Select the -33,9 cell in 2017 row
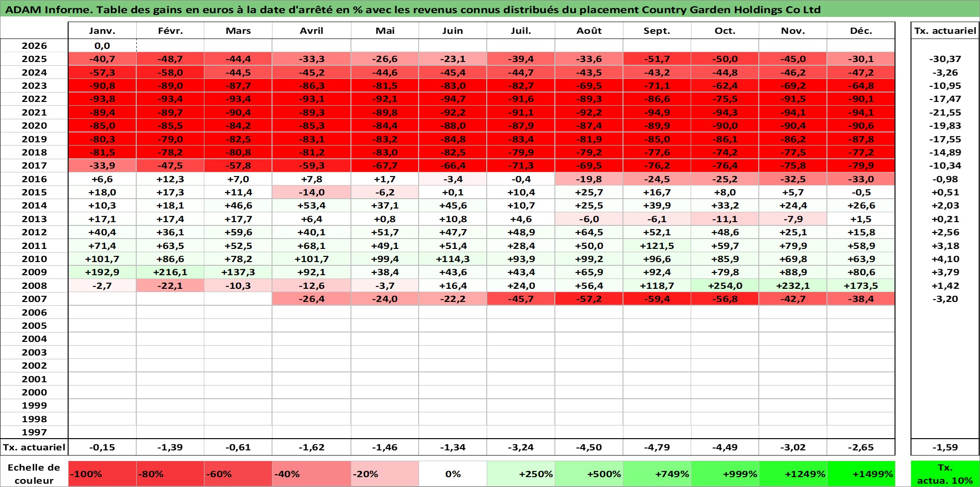Viewport: 980px width, 487px height. [x=102, y=165]
